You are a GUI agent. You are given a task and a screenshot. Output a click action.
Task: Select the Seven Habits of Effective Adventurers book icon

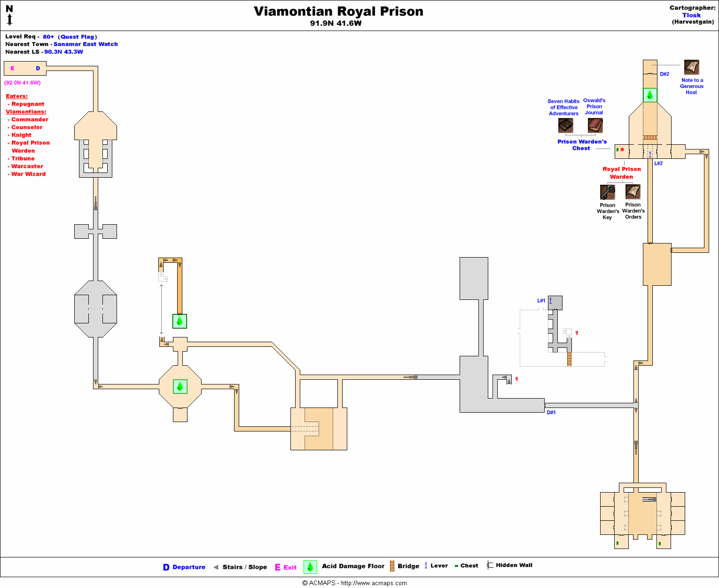565,125
